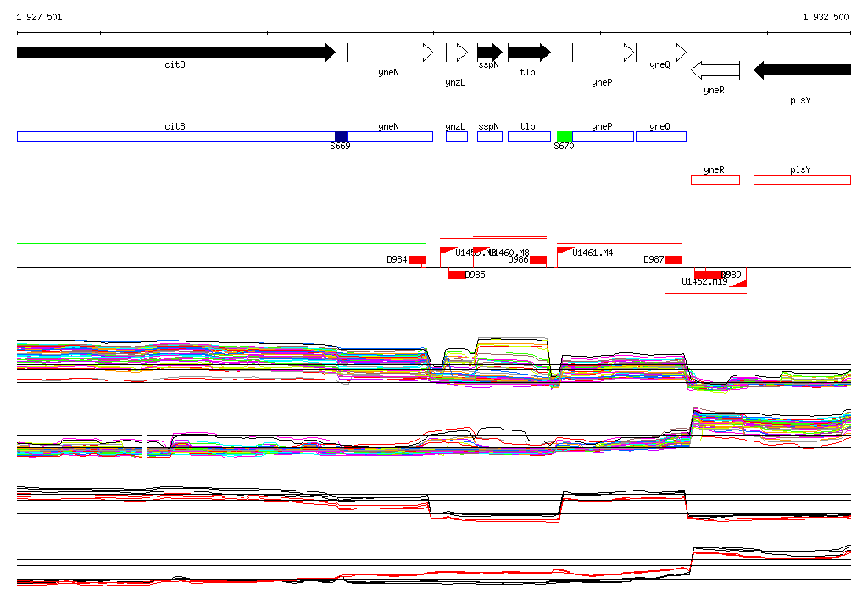Image resolution: width=868 pixels, height=605 pixels.
Task: Click the red block next to D985
Action: click(457, 275)
